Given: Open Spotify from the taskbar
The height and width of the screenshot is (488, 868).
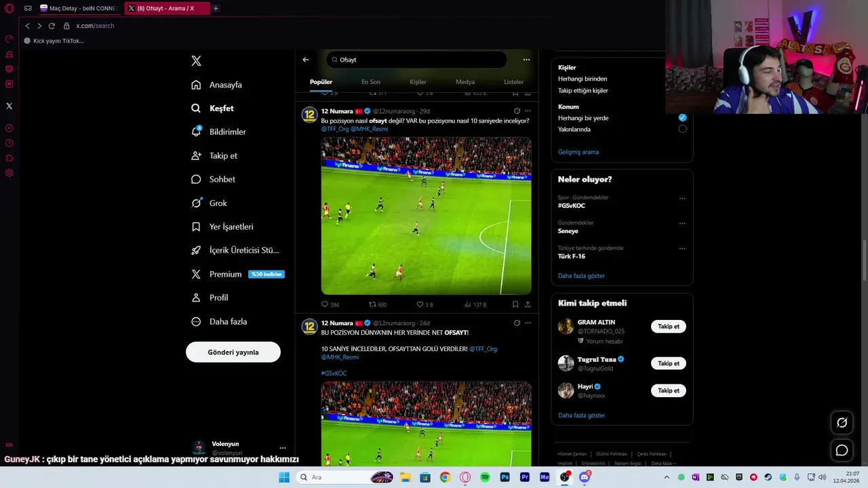Looking at the screenshot, I should pyautogui.click(x=485, y=477).
